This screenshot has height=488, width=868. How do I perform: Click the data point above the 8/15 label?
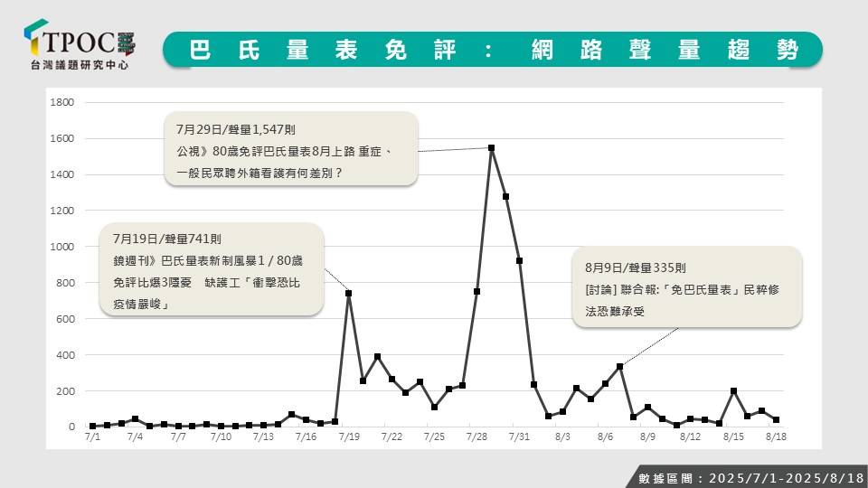(x=733, y=391)
